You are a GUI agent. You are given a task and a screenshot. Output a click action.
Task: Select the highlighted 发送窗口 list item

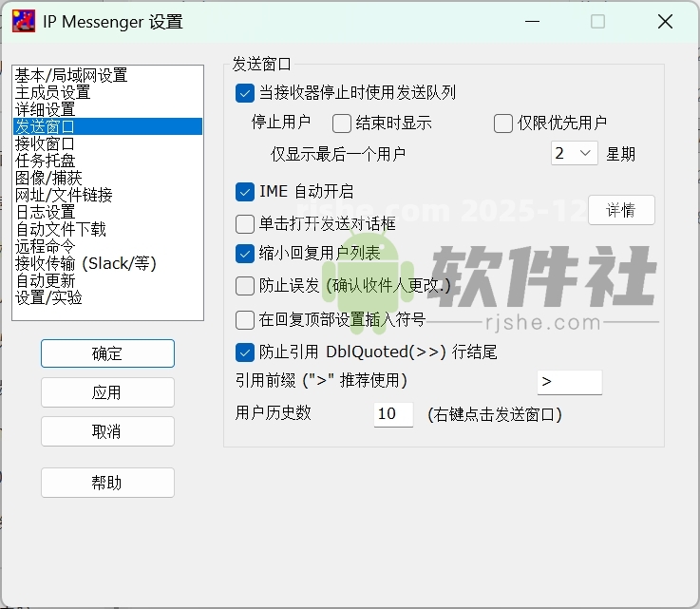(x=107, y=126)
